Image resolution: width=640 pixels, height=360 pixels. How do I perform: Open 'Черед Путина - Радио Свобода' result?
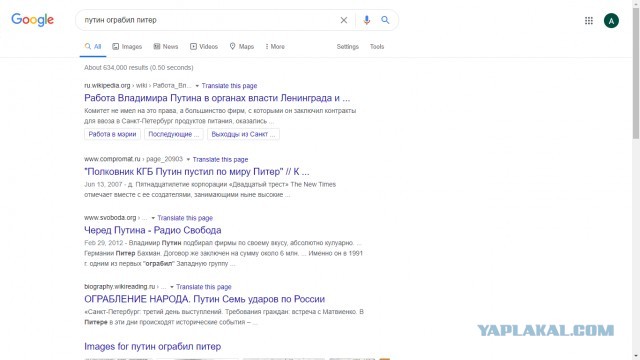153,230
